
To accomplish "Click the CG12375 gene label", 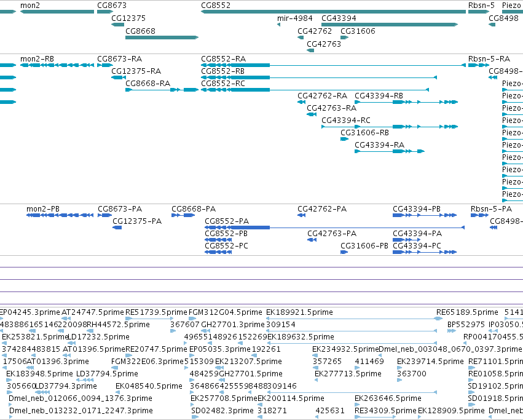I will [x=128, y=18].
